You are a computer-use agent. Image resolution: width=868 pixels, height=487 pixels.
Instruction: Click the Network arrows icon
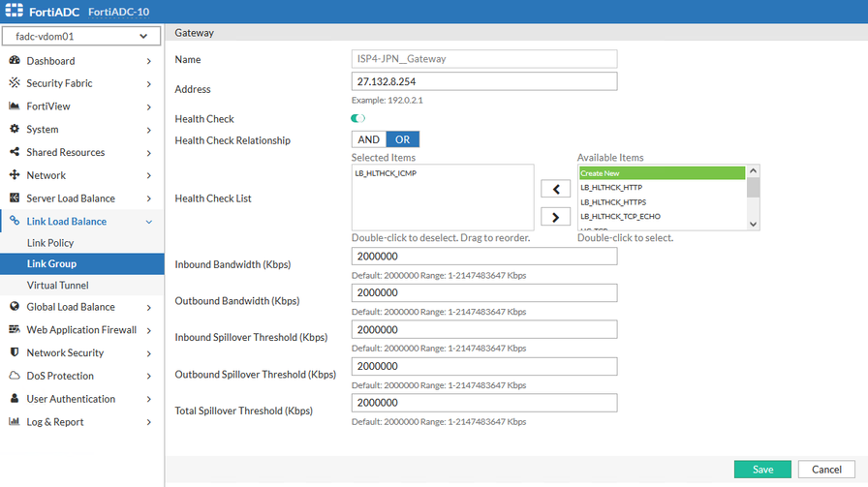(15, 175)
